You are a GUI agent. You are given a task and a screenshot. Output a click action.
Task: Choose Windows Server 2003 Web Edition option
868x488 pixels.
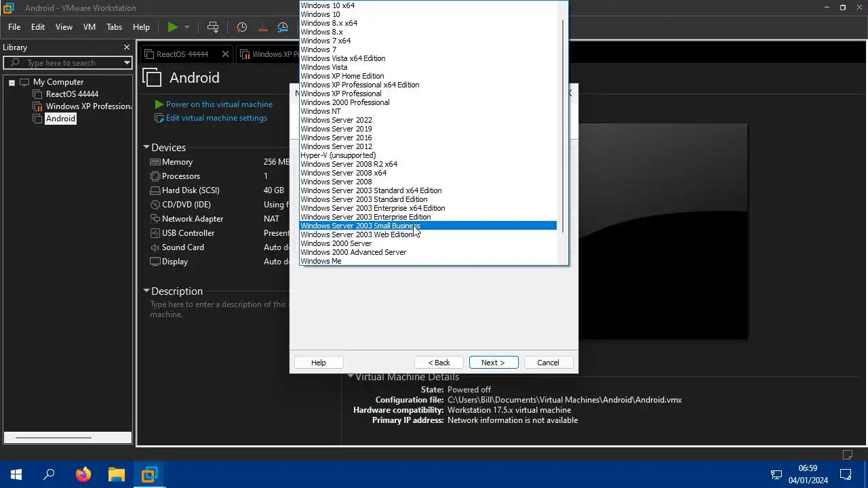[428, 235]
